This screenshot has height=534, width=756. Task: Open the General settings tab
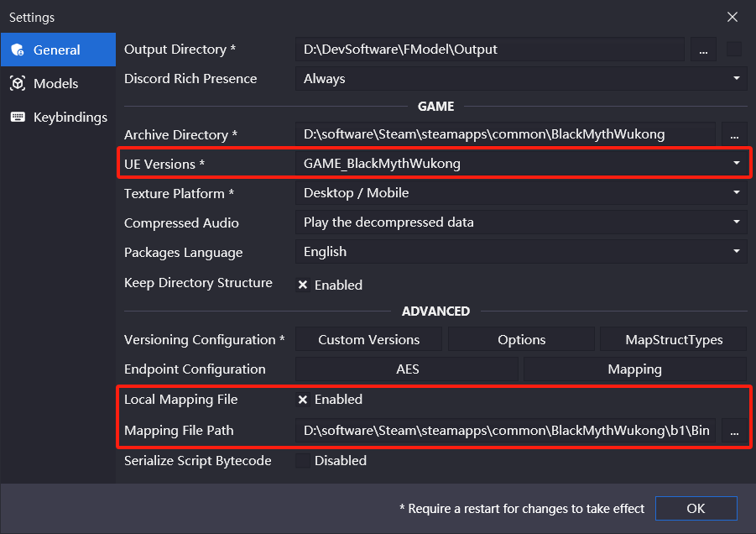coord(58,50)
